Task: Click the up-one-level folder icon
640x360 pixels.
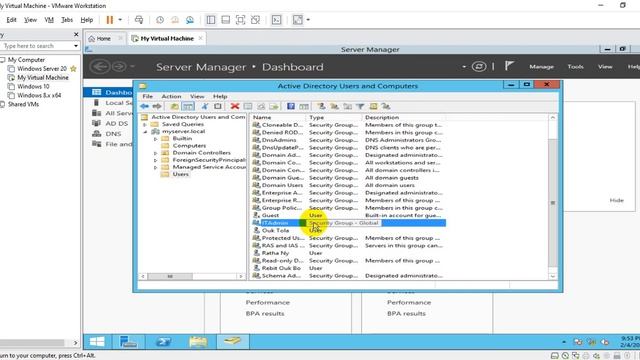Action: (x=174, y=106)
